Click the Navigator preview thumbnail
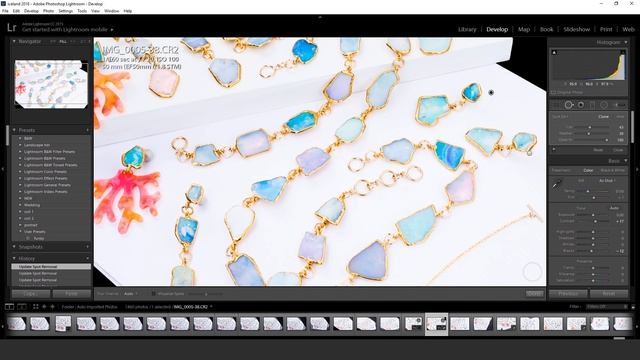 (x=51, y=84)
